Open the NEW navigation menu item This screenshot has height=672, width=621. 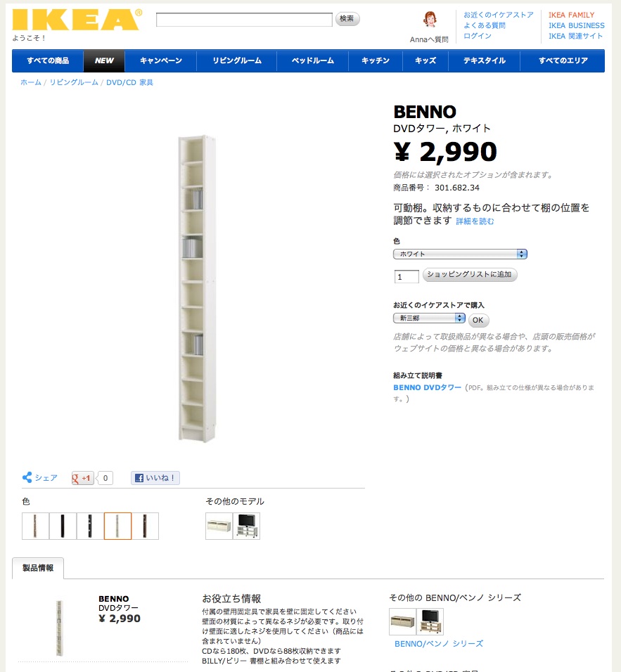coord(104,60)
